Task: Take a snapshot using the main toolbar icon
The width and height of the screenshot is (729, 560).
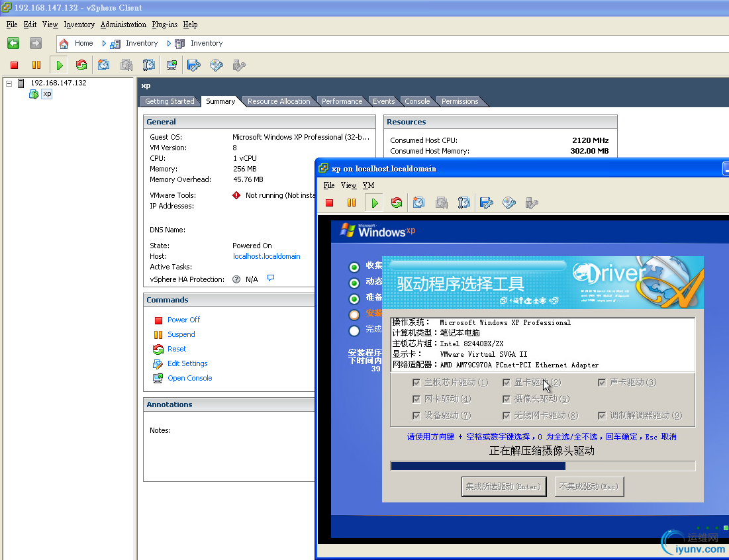Action: click(x=103, y=65)
